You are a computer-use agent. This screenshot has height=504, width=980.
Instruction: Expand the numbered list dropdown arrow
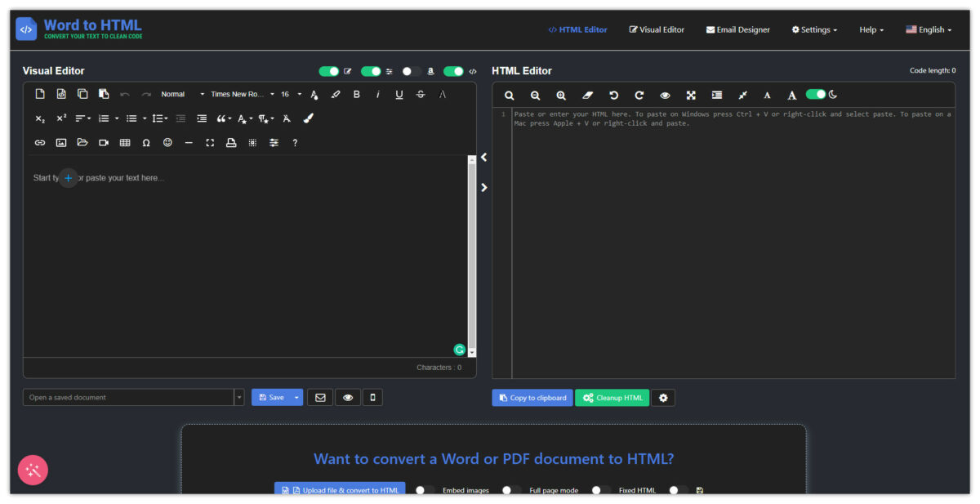117,118
